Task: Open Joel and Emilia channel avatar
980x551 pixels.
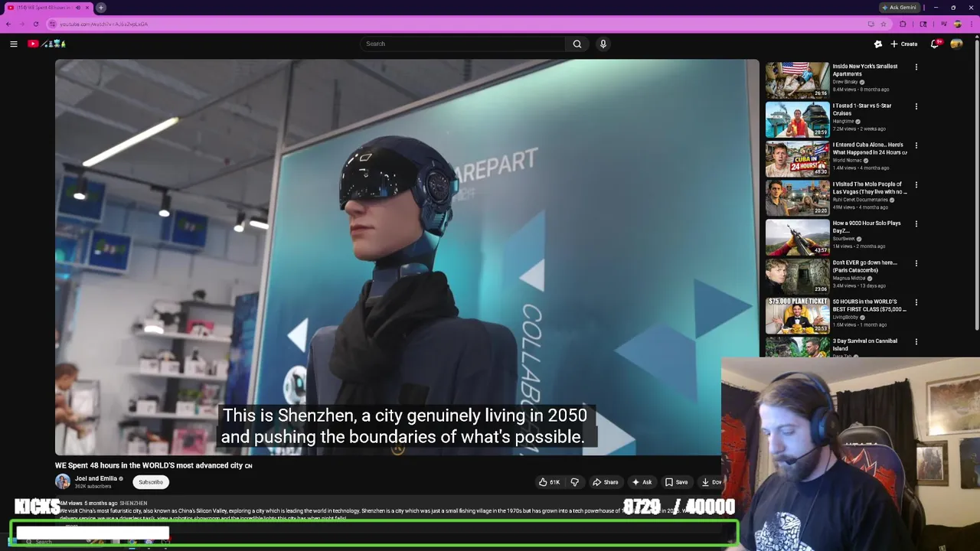Action: (x=63, y=481)
